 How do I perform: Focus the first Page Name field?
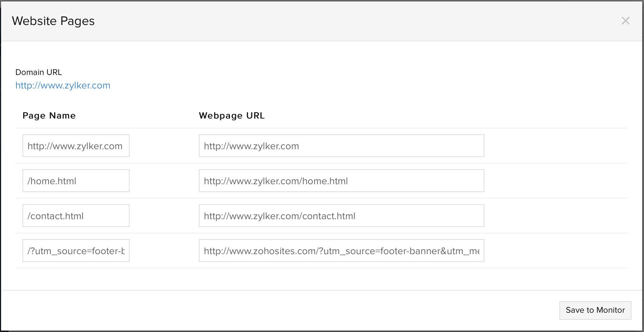76,146
